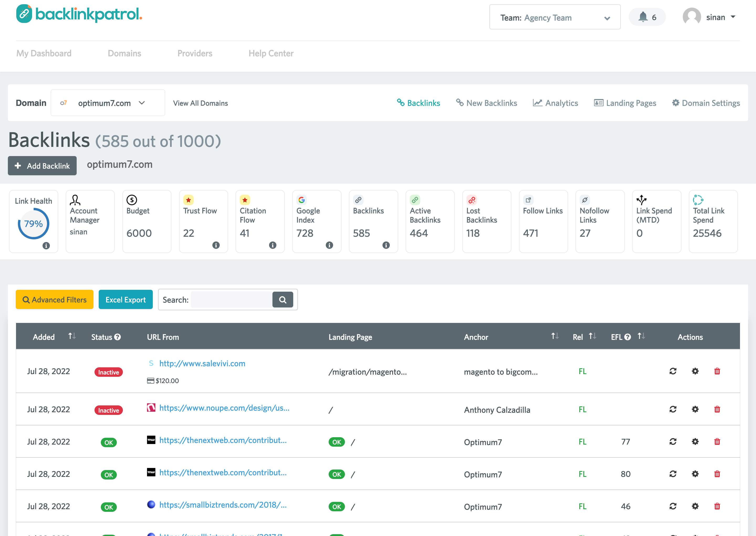Click the Nofollow Links card
Viewport: 756px width, 536px height.
tap(600, 221)
